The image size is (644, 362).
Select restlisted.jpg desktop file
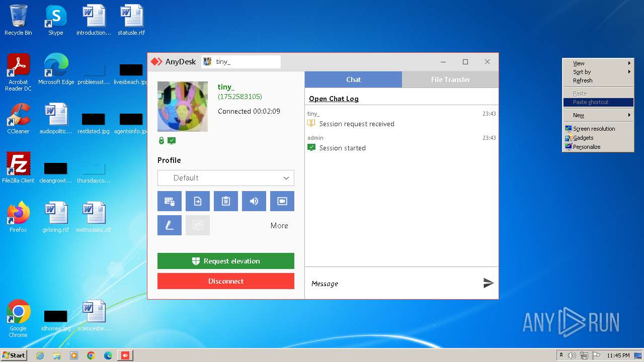tap(94, 123)
